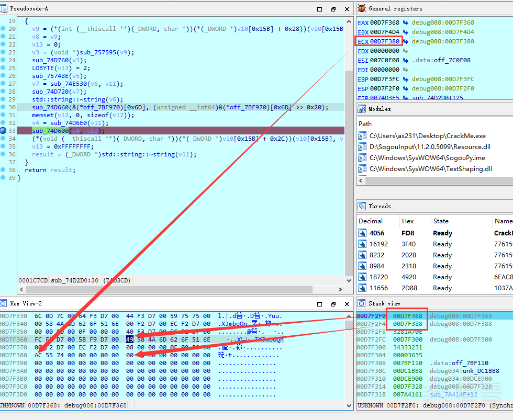Select stack value 00D7F368 at 00D7F2F0
The height and width of the screenshot is (420, 513).
(x=408, y=316)
